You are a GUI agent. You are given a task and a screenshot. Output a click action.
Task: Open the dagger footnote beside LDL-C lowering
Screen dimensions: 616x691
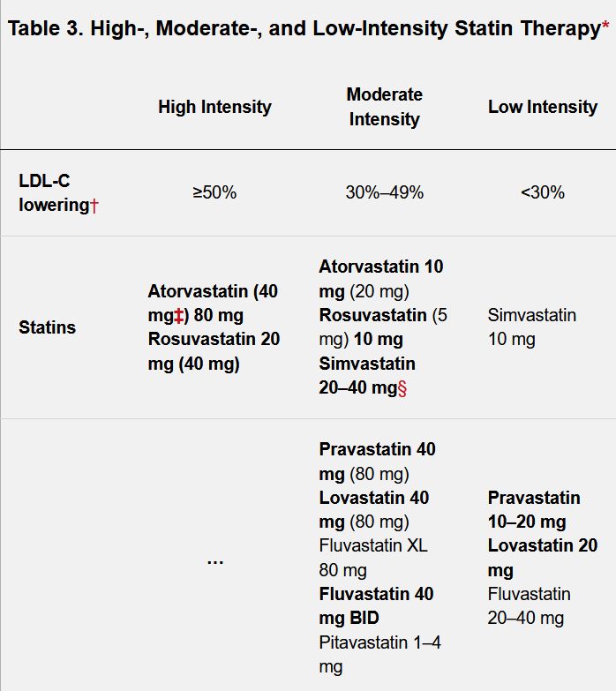[x=94, y=207]
